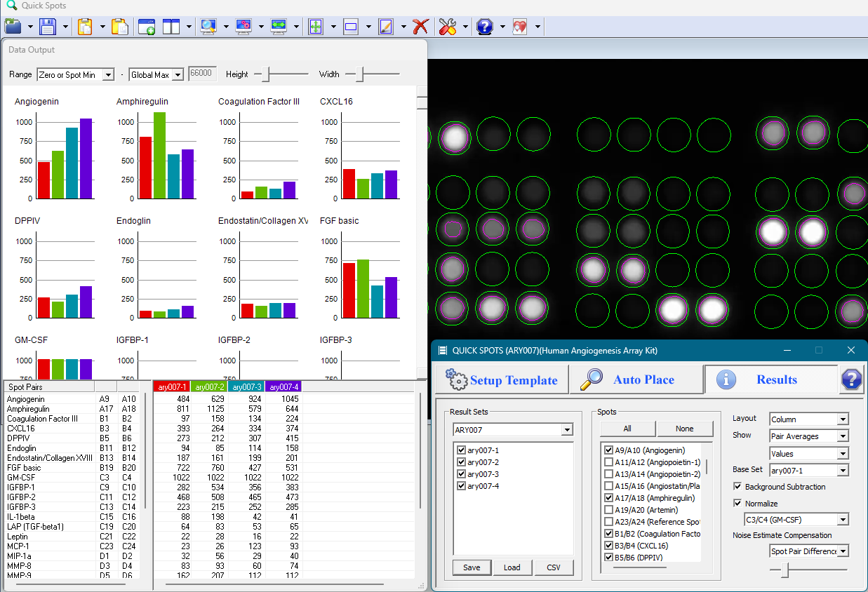Open the C3/C4 (GM-CSF) normalize dropdown
This screenshot has width=868, height=592.
coord(843,520)
